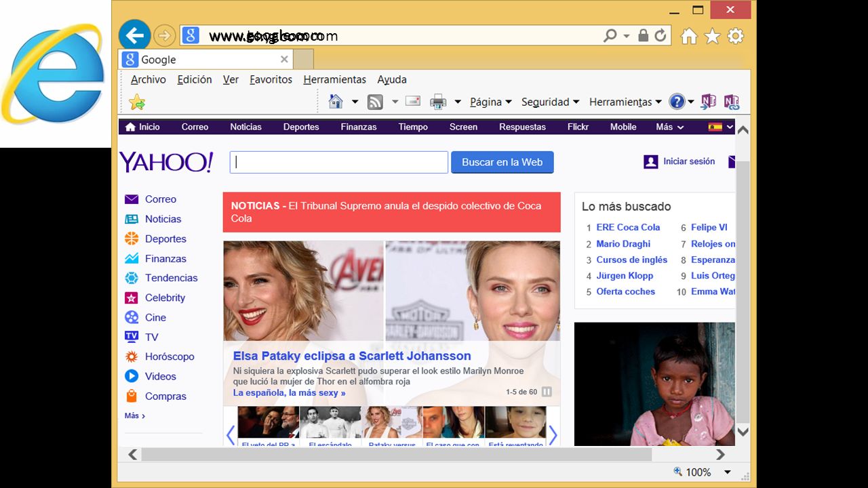Click the horizontal scrollbar thumb

(x=396, y=454)
